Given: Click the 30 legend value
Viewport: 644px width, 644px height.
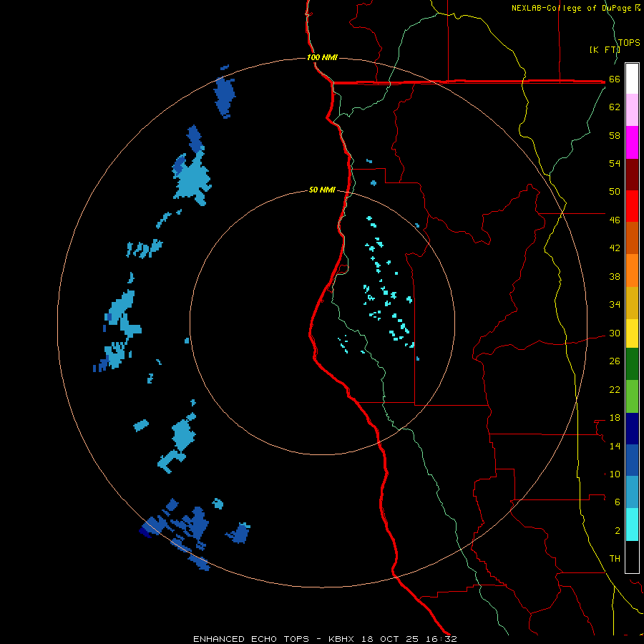Looking at the screenshot, I should tap(615, 333).
